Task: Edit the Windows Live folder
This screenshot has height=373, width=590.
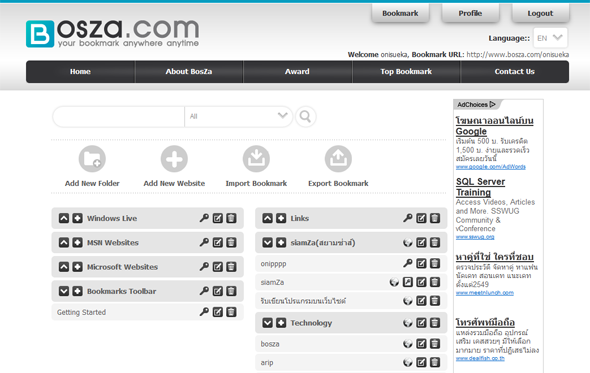Action: click(x=217, y=218)
